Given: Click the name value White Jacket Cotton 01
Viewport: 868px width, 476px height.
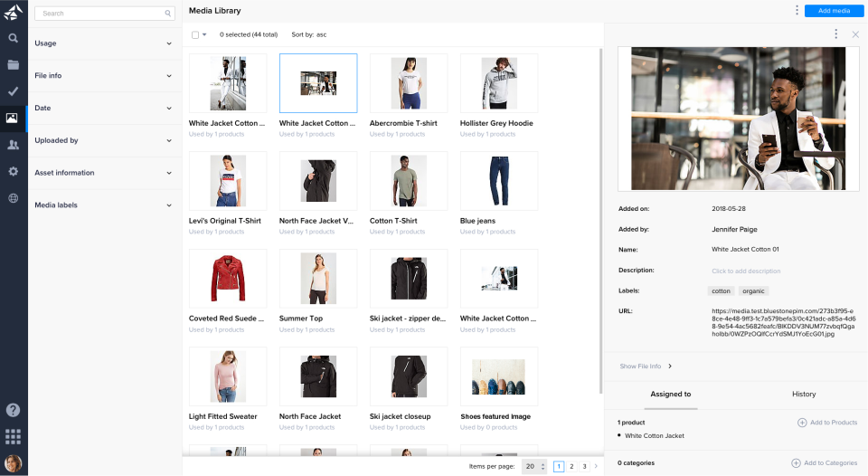Looking at the screenshot, I should pos(745,250).
